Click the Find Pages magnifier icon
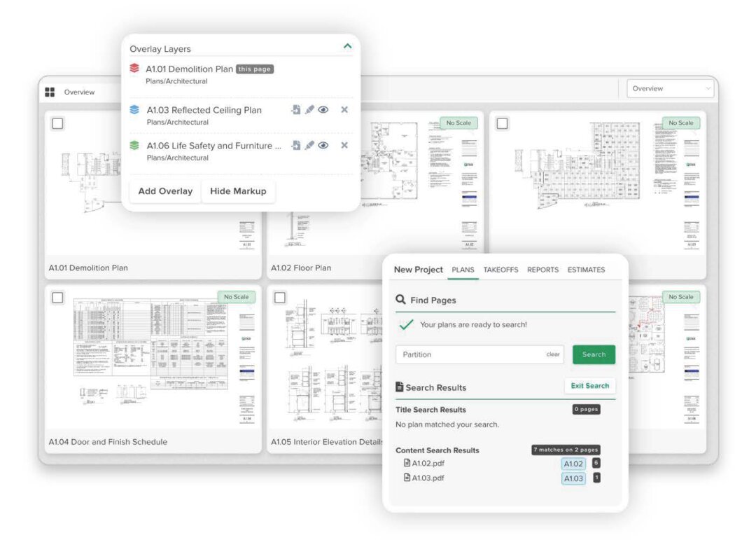Image resolution: width=756 pixels, height=540 pixels. tap(400, 299)
